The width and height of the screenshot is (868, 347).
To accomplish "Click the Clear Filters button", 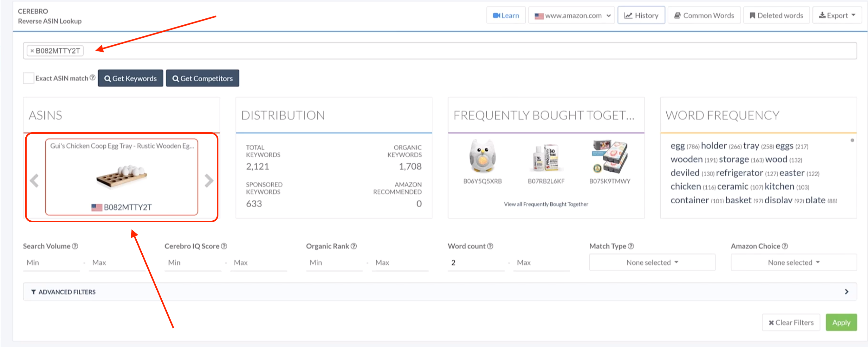I will tap(791, 322).
